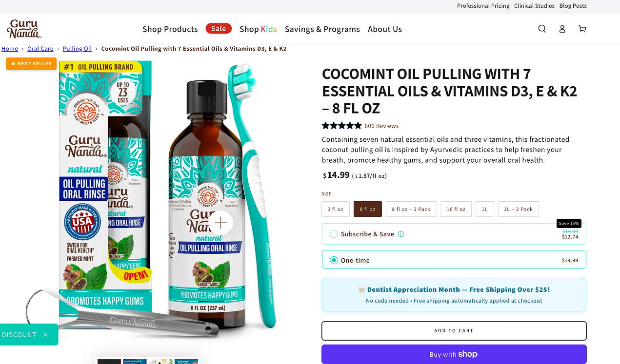Open the shopping cart icon

pyautogui.click(x=582, y=29)
